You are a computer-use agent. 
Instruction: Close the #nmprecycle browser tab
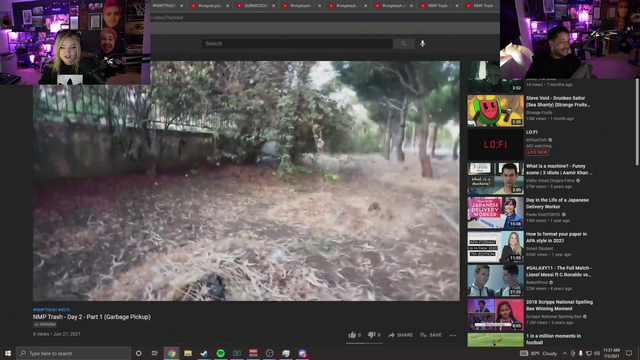click(x=227, y=6)
